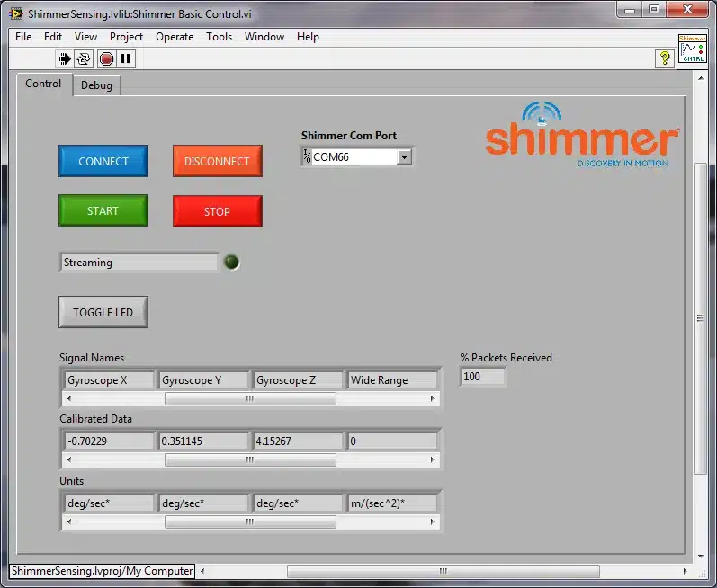
Task: Click the % Packets Received value 100
Action: pyautogui.click(x=483, y=377)
